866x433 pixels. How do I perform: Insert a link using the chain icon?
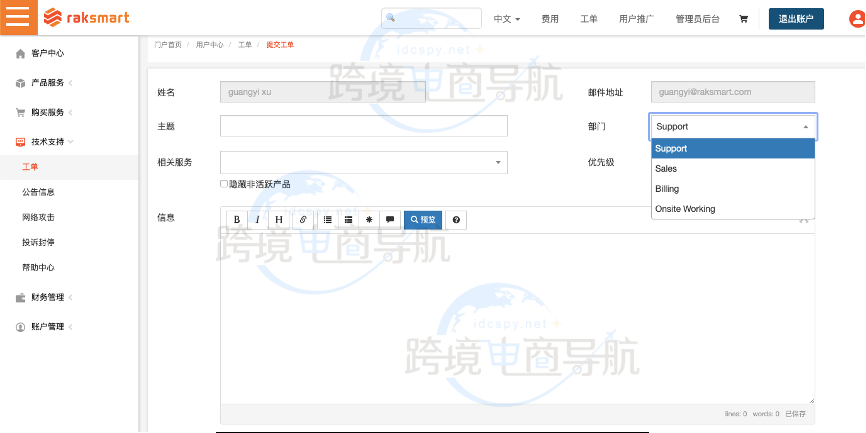pyautogui.click(x=303, y=219)
